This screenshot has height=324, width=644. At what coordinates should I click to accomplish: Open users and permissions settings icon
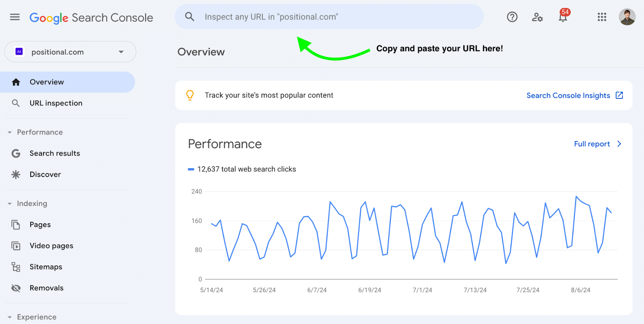coord(537,17)
